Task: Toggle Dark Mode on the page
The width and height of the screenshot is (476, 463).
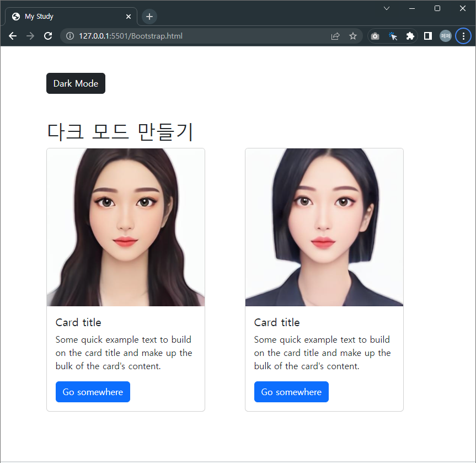Action: pos(76,83)
